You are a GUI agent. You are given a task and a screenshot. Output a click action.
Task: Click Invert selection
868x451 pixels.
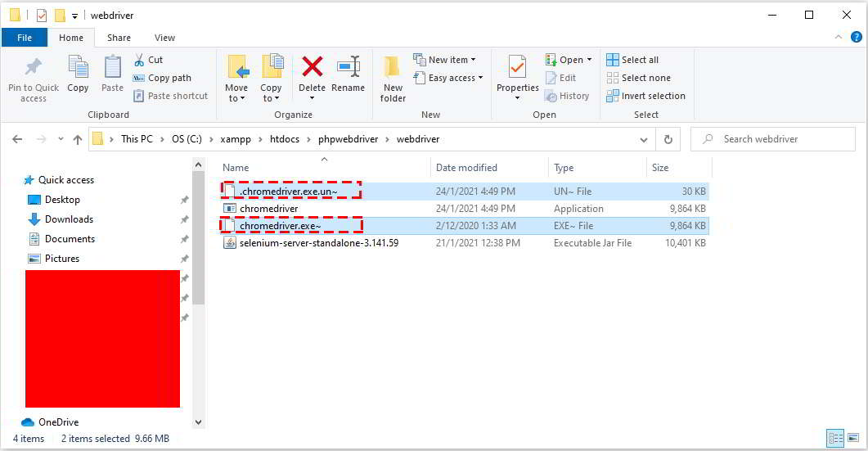[x=645, y=96]
